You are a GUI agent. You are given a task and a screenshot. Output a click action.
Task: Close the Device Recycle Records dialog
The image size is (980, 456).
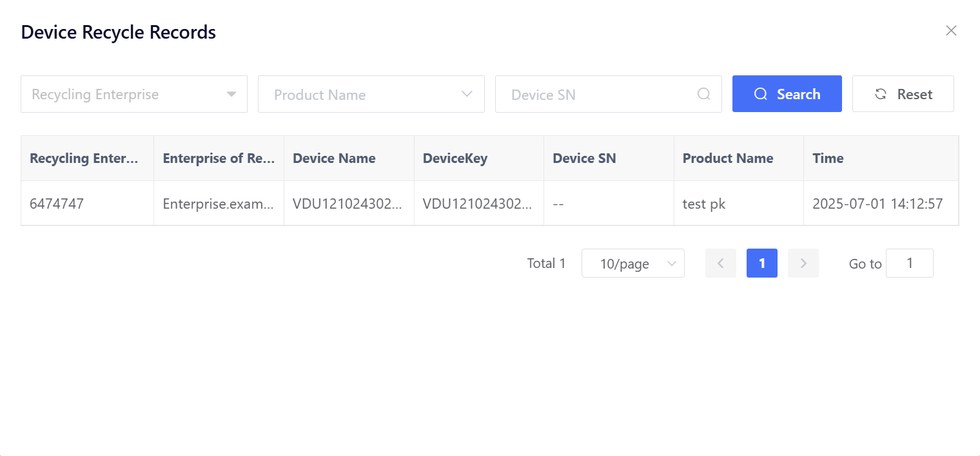pos(951,31)
